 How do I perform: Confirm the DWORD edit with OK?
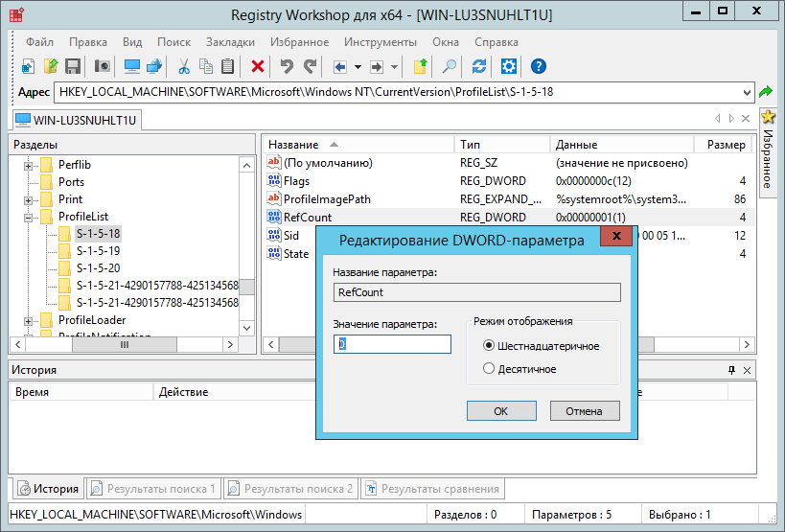click(x=501, y=411)
